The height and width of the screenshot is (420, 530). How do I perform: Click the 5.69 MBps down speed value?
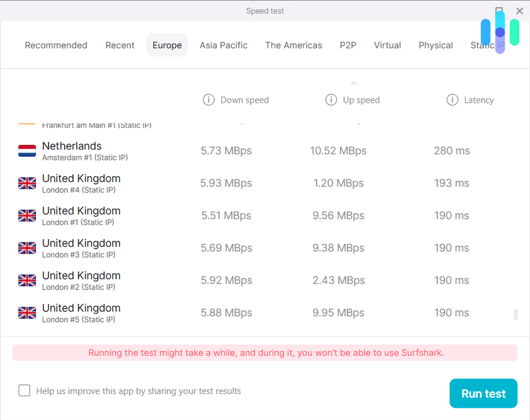(226, 248)
